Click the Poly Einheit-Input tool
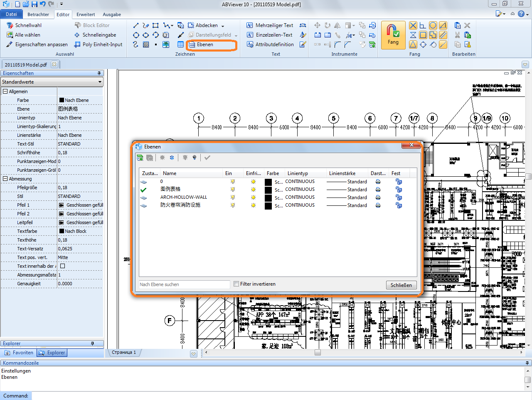 tap(102, 44)
